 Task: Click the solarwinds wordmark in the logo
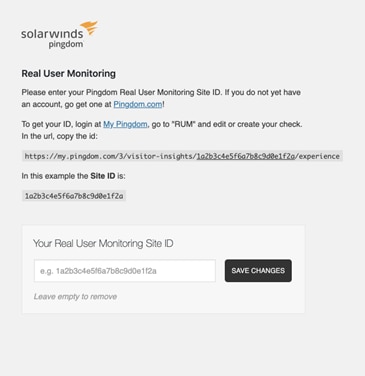pyautogui.click(x=52, y=34)
